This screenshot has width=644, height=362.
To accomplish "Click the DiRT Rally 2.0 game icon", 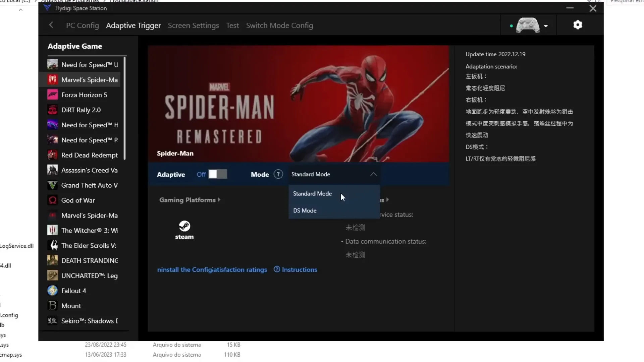I will [x=52, y=110].
